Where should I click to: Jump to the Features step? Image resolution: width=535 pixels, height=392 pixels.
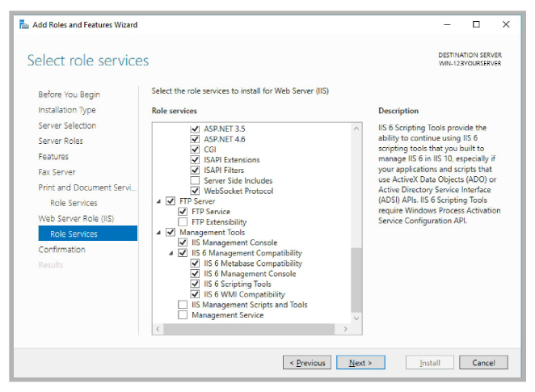53,157
